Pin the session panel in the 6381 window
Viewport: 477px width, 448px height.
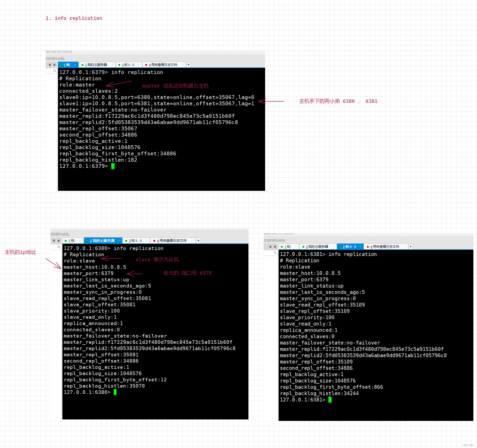270,246
